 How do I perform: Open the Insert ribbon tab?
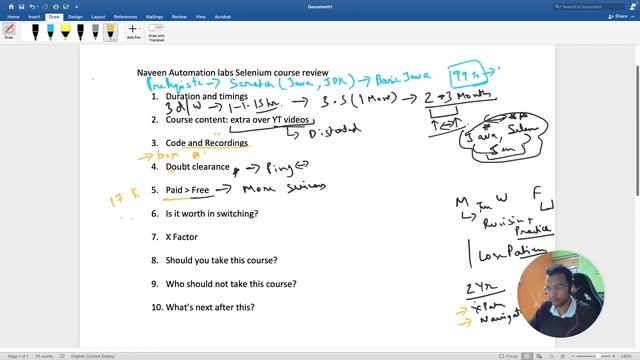point(34,17)
